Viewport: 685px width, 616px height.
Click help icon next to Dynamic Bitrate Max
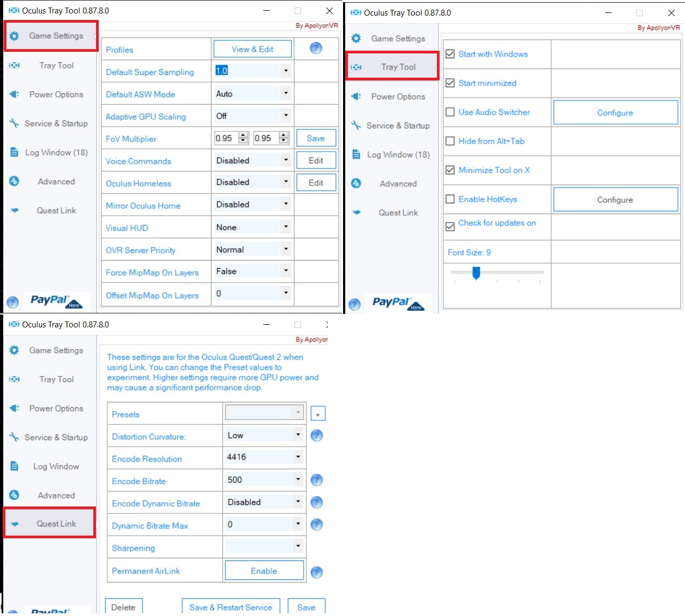click(317, 524)
